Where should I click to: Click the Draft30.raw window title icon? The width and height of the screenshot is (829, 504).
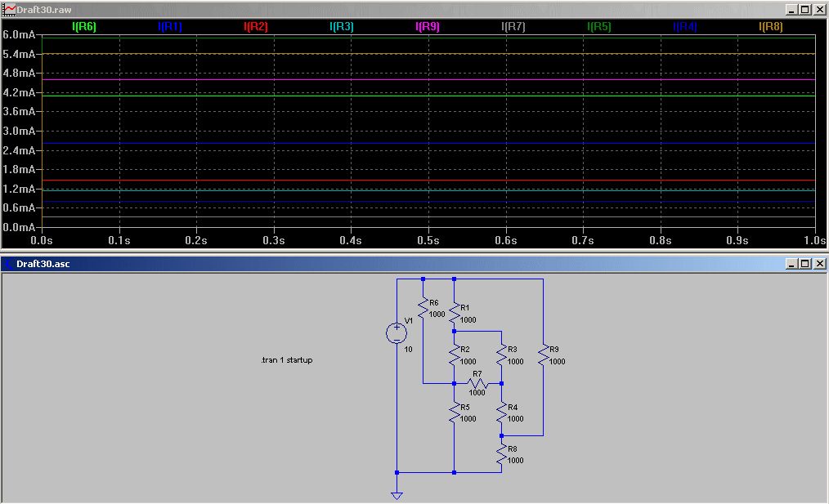[9, 9]
